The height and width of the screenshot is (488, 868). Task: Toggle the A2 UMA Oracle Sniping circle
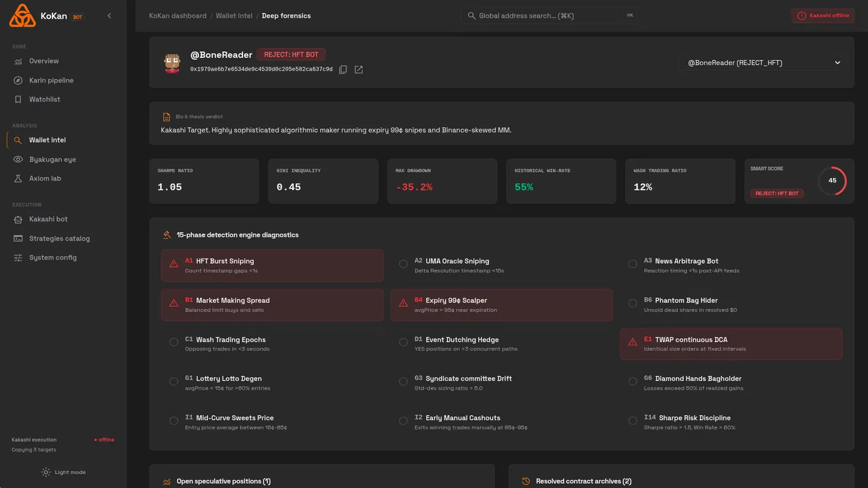pos(403,264)
